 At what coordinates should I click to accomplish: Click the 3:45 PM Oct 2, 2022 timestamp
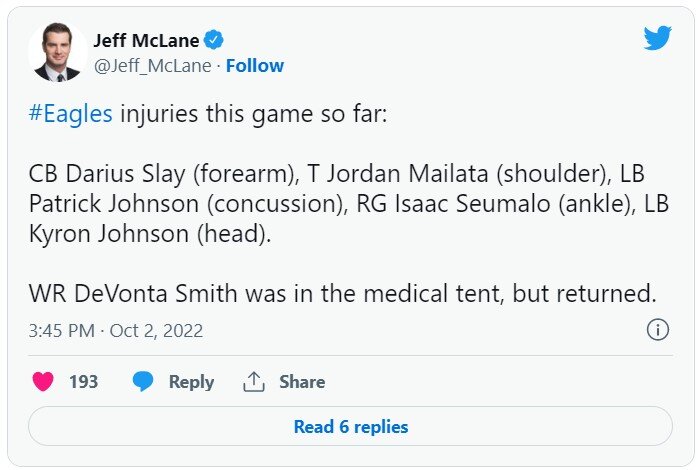click(x=115, y=330)
